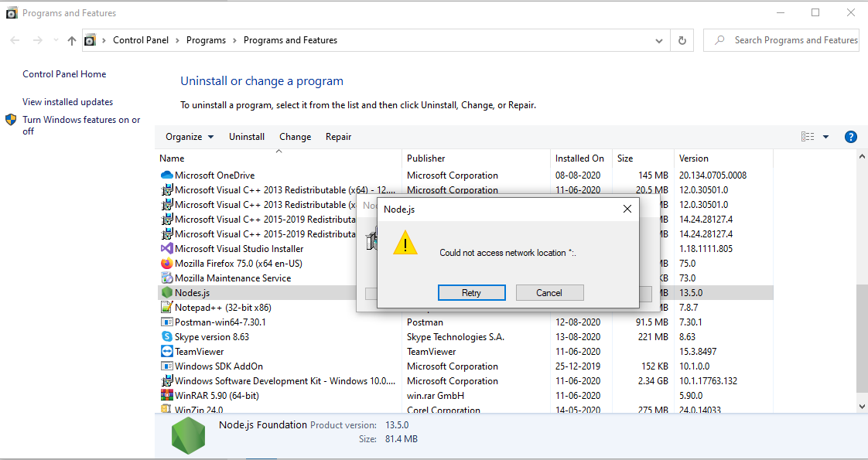The width and height of the screenshot is (868, 460).
Task: Open the address bar history dropdown
Action: (659, 40)
